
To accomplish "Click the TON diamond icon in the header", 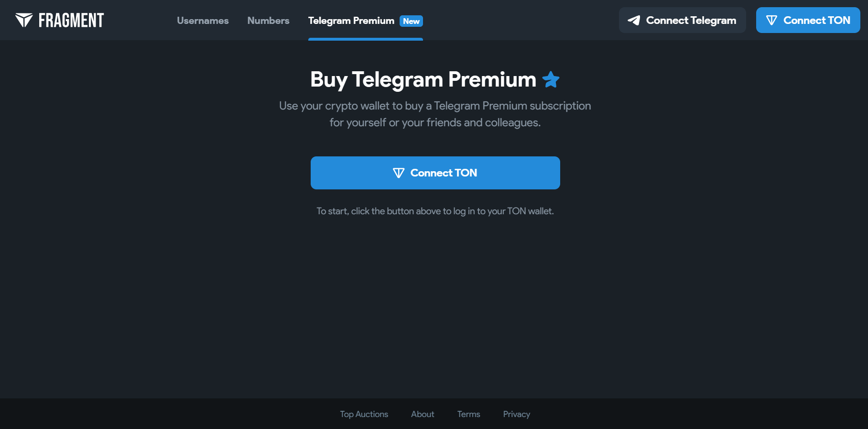I will [x=771, y=20].
